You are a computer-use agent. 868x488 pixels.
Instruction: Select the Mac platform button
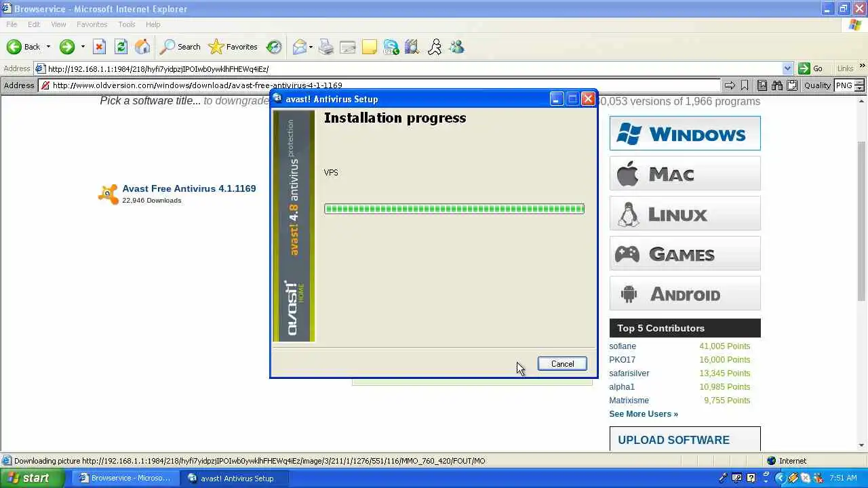685,174
